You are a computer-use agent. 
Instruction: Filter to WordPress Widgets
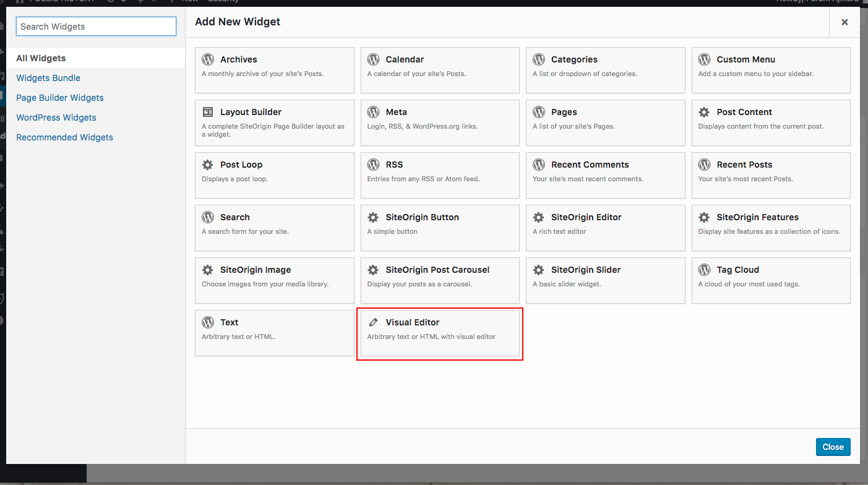coord(56,118)
